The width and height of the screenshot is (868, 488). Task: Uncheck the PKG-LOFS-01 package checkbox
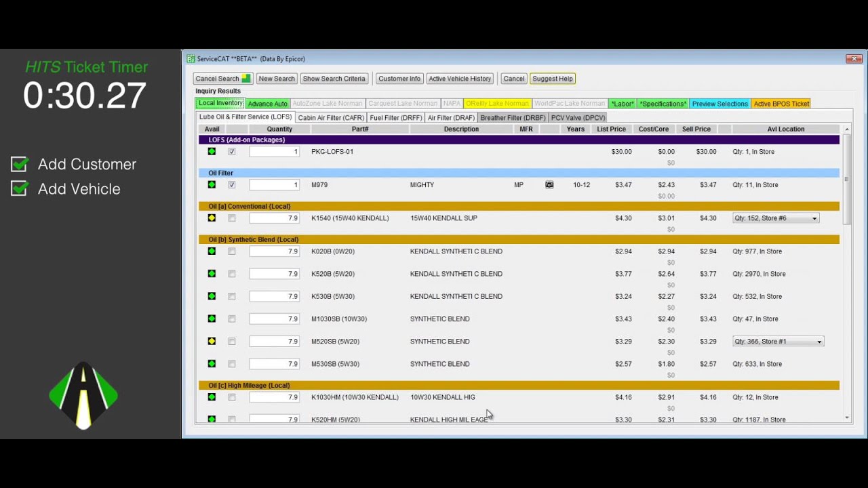tap(232, 152)
